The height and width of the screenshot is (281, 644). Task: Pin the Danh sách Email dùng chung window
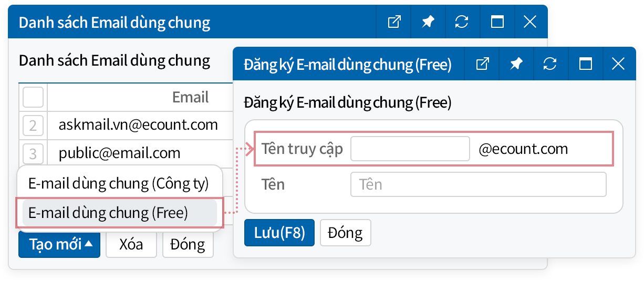[428, 22]
